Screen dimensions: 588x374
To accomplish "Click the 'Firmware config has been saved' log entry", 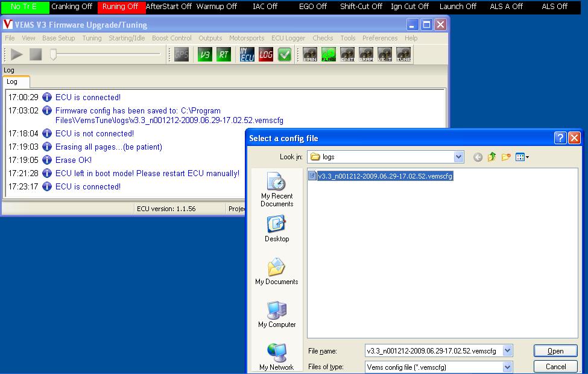I will pos(169,116).
